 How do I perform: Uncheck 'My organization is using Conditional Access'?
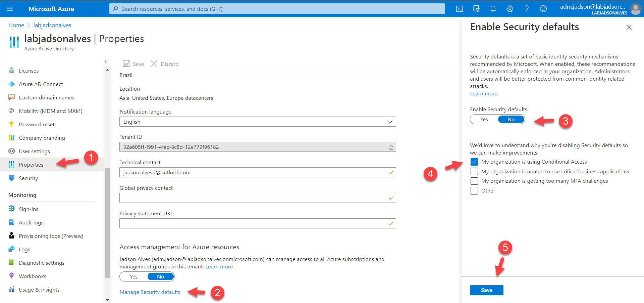click(x=474, y=162)
